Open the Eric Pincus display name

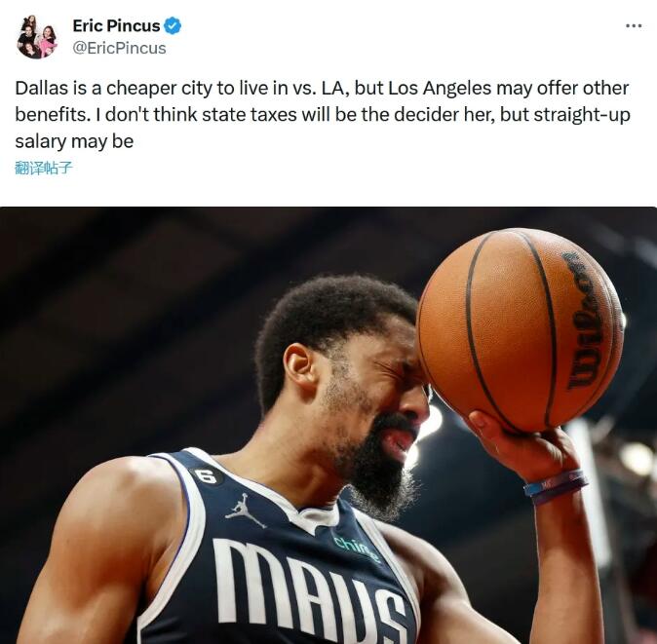coord(116,26)
